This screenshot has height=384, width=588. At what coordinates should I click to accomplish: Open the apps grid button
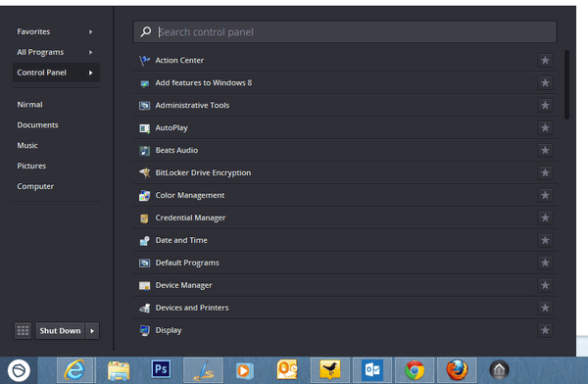23,331
